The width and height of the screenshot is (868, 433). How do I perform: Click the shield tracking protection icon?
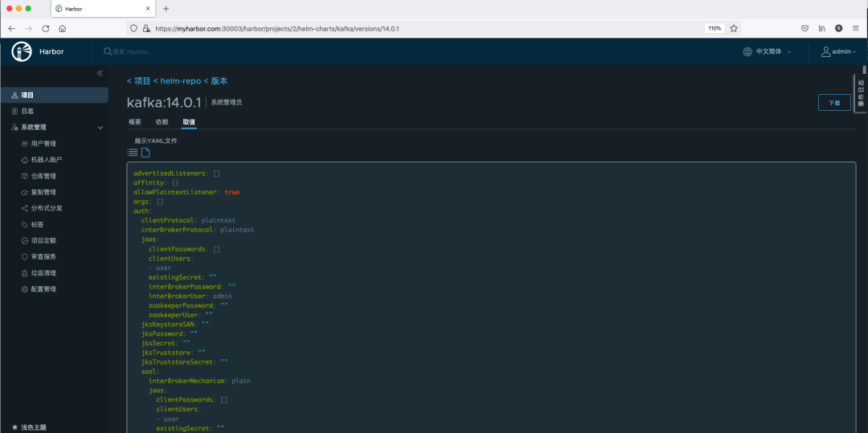[x=133, y=28]
